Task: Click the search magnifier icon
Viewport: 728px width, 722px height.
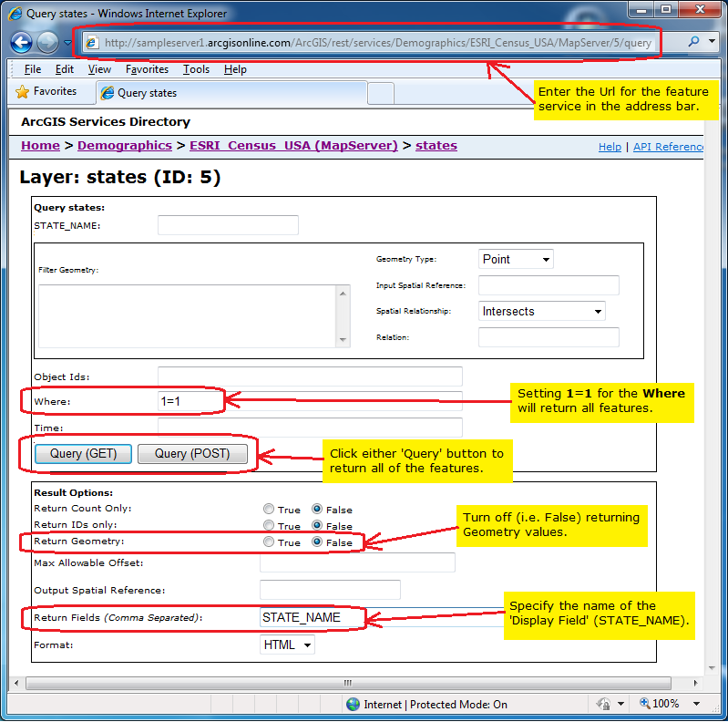Action: coord(693,42)
